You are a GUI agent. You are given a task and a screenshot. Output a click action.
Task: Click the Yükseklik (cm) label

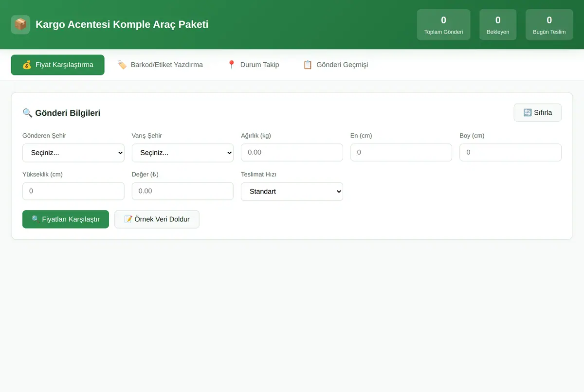pos(43,174)
